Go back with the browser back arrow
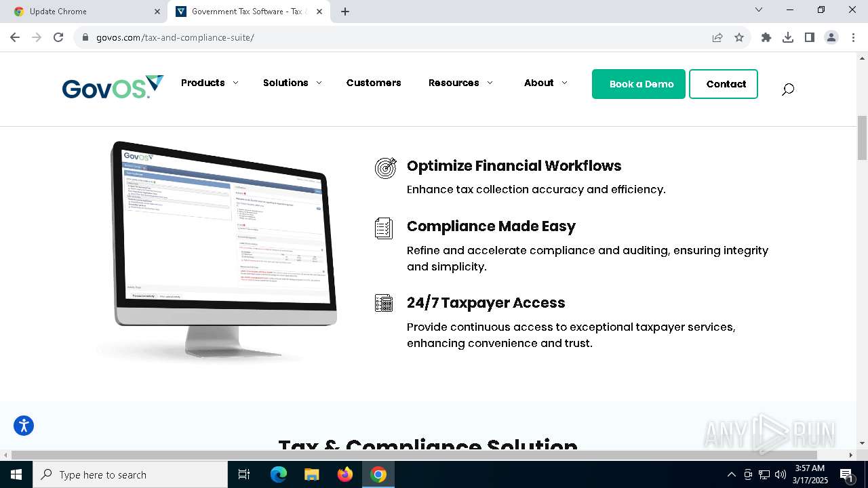Image resolution: width=868 pixels, height=488 pixels. 15,37
